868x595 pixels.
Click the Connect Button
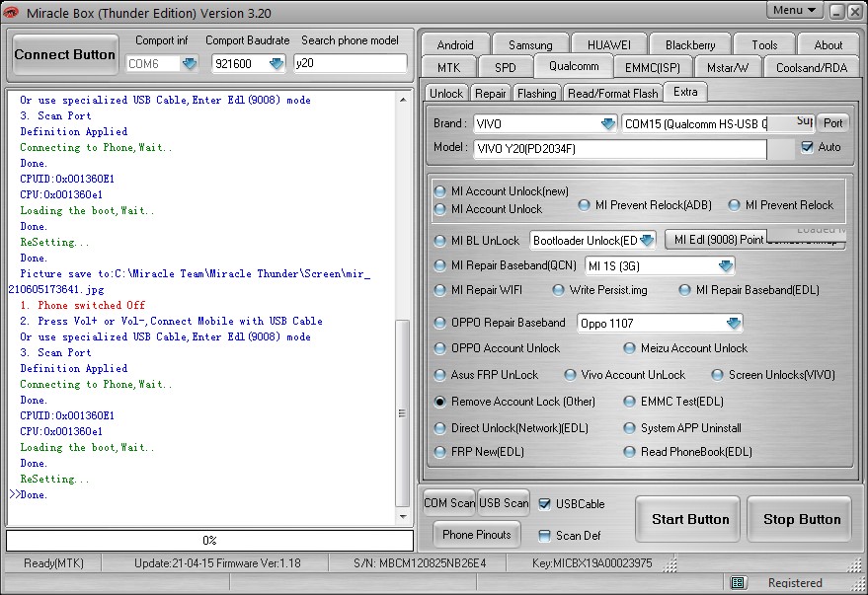tap(65, 54)
